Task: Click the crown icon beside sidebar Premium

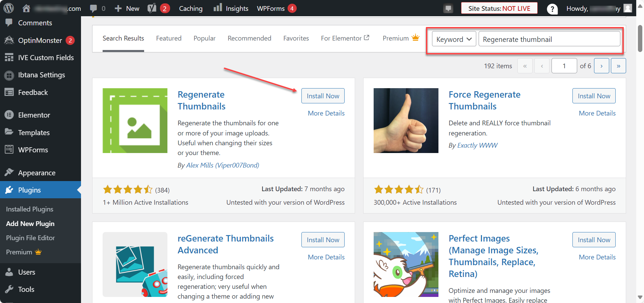Action: [x=38, y=252]
